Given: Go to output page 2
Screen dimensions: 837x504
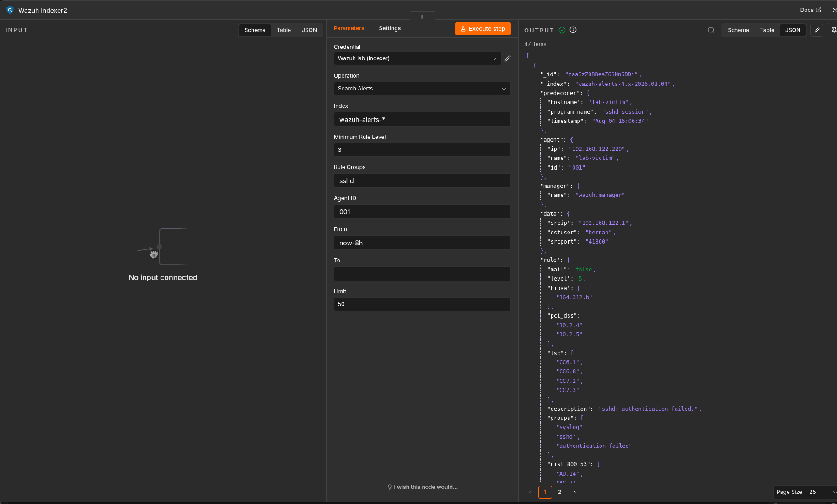Looking at the screenshot, I should [560, 492].
